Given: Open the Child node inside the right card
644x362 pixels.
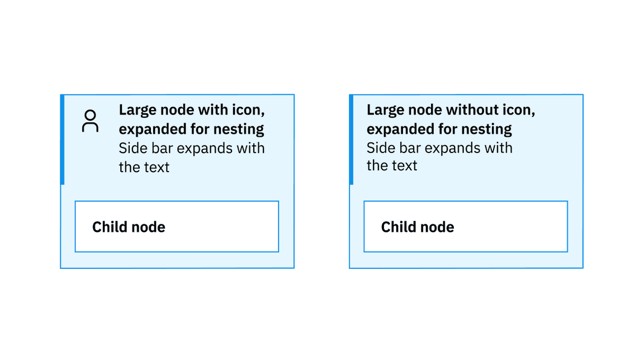Looking at the screenshot, I should [466, 226].
